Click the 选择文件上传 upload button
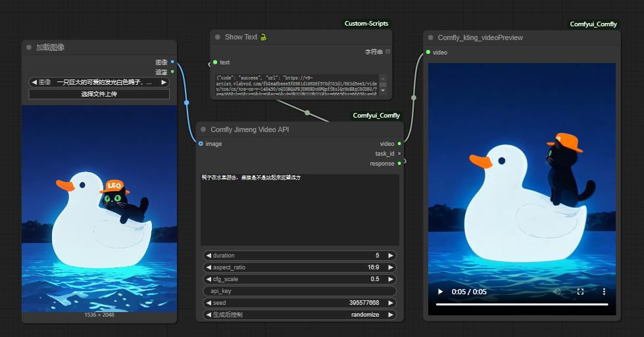 point(99,94)
